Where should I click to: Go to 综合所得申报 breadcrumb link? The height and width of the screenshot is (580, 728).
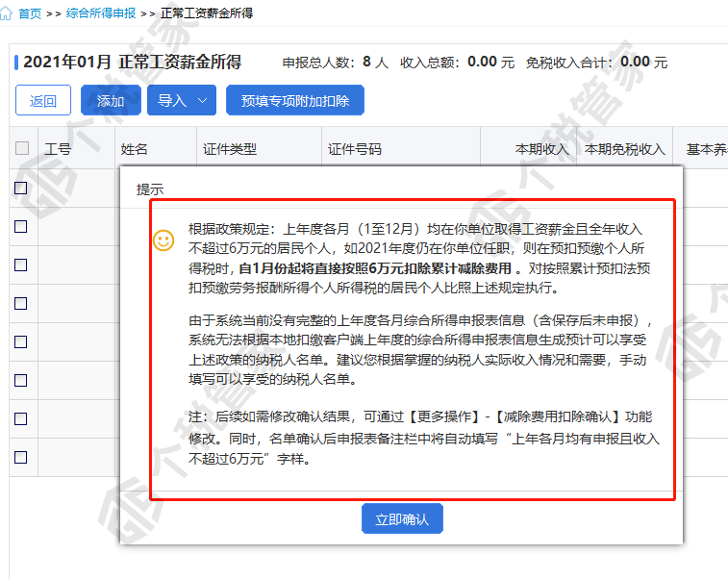pyautogui.click(x=101, y=13)
